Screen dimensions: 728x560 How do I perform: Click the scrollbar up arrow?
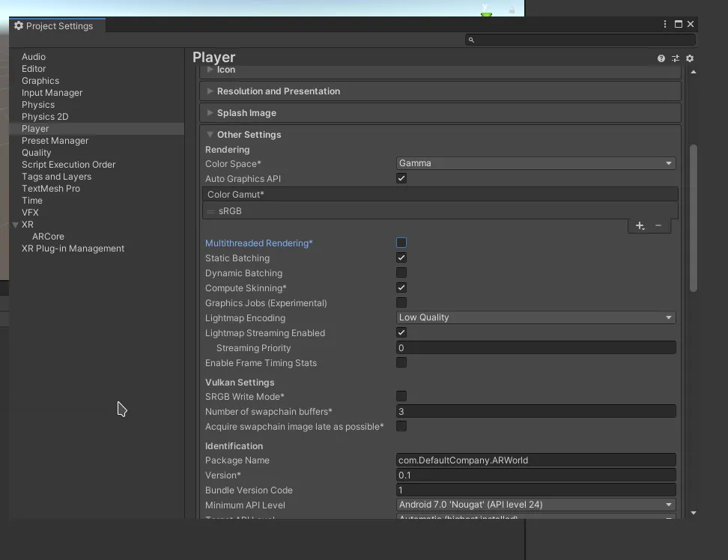[x=694, y=72]
